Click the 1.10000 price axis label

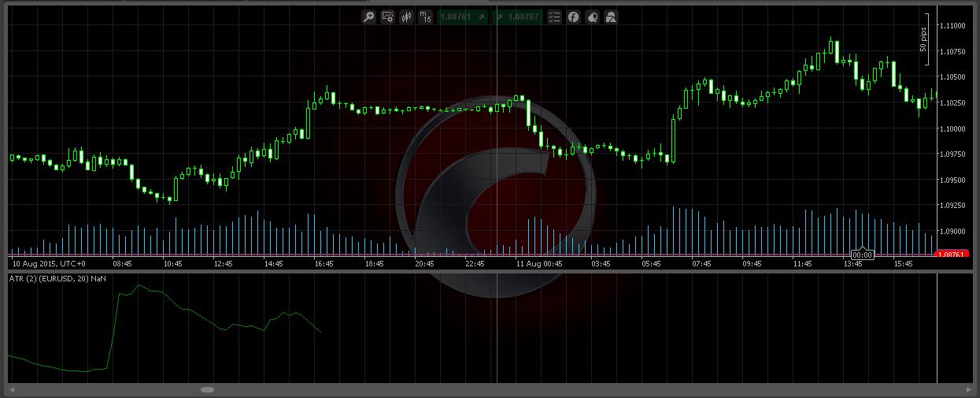(952, 128)
